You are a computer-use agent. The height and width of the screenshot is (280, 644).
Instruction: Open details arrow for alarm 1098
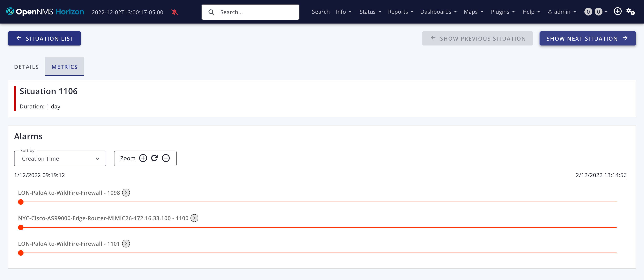point(126,193)
